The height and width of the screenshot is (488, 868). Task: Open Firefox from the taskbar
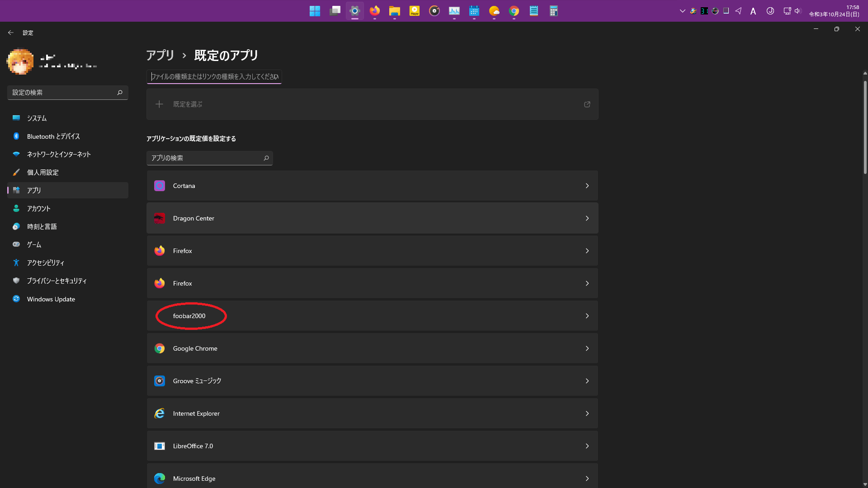tap(375, 11)
